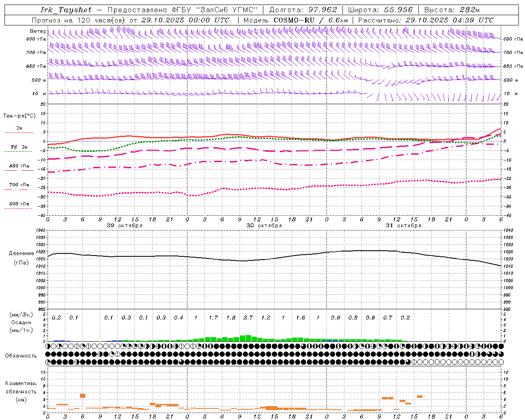Select the elevation text Высота: 282м
Screen dimensions: 525x420
click(452, 10)
